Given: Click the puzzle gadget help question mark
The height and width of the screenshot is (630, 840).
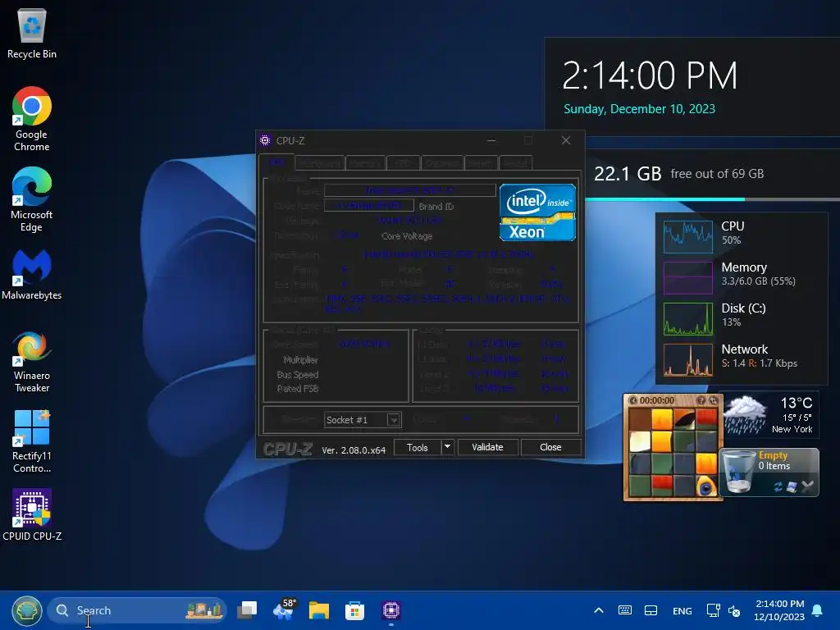Looking at the screenshot, I should click(x=701, y=400).
